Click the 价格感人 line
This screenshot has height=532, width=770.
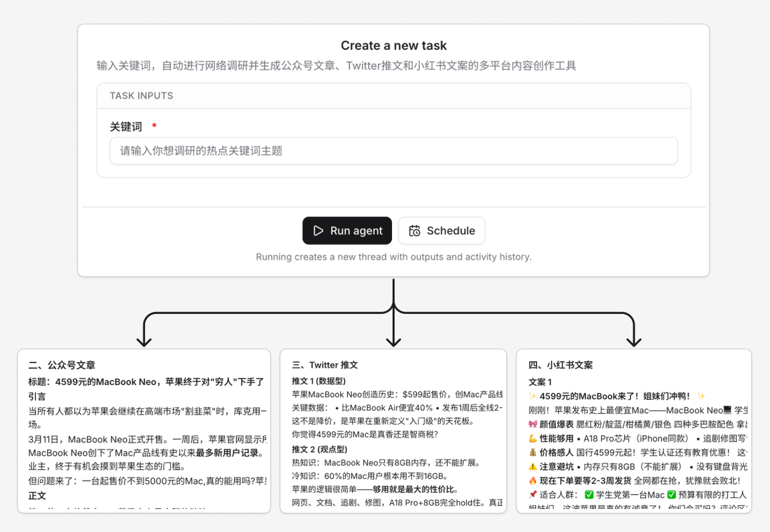(x=638, y=452)
